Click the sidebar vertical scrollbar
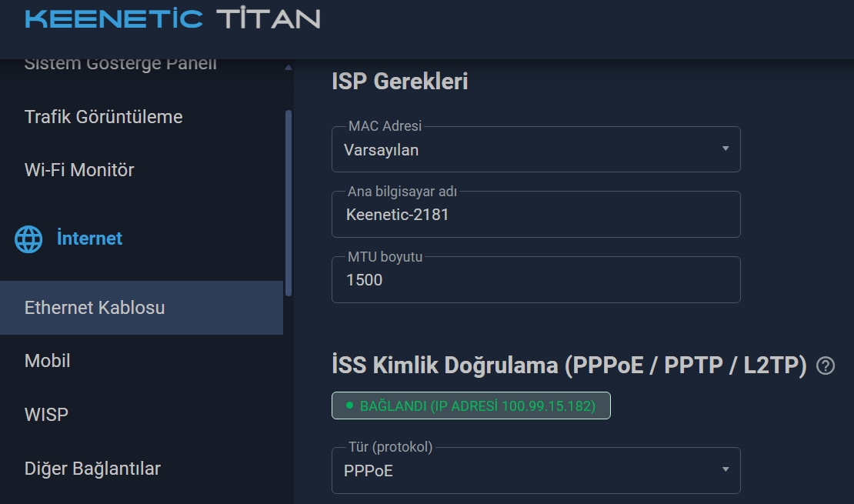 pyautogui.click(x=288, y=203)
